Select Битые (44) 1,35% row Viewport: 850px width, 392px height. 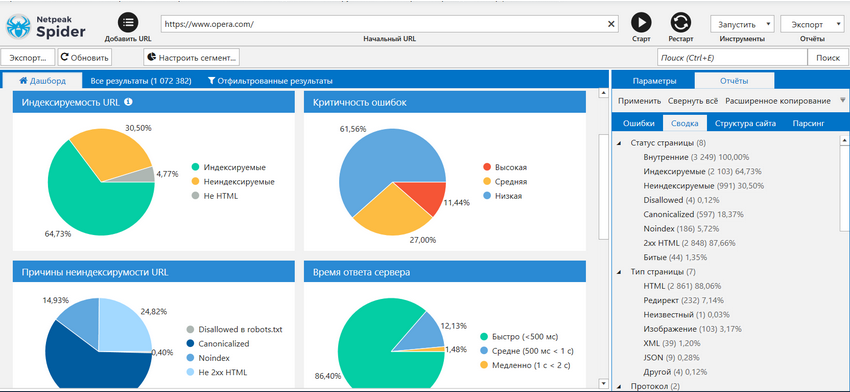[x=675, y=257]
